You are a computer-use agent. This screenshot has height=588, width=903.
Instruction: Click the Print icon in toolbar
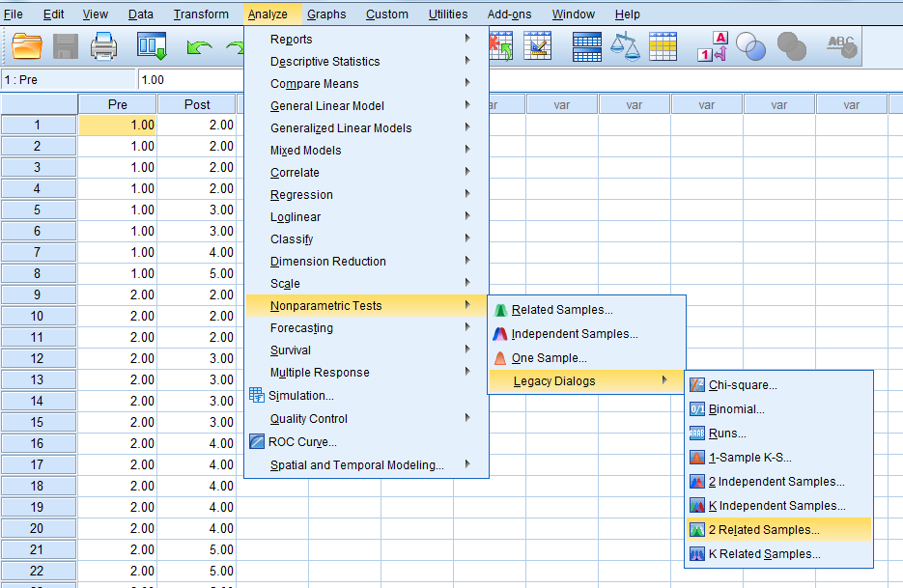point(104,45)
